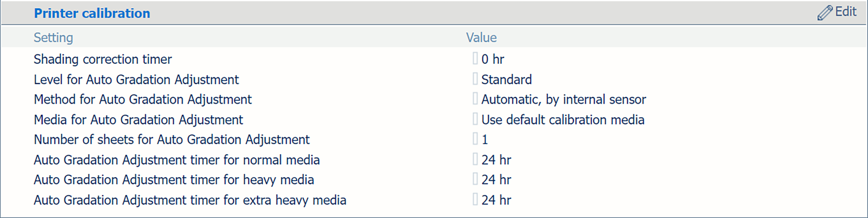Select the Auto Gradation Adjustment timer for heavy media label
The width and height of the screenshot is (868, 218).
point(174,180)
